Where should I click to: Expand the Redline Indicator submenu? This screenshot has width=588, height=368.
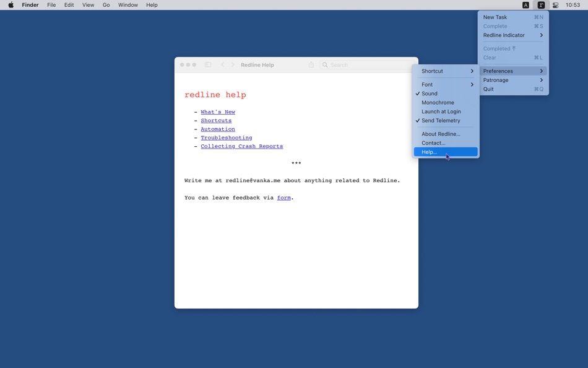[513, 35]
